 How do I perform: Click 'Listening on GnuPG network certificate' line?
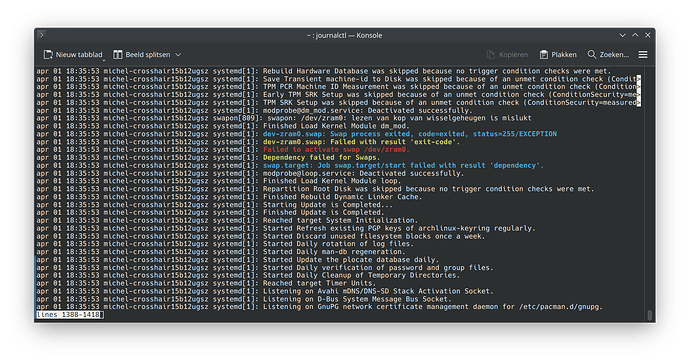[x=433, y=307]
